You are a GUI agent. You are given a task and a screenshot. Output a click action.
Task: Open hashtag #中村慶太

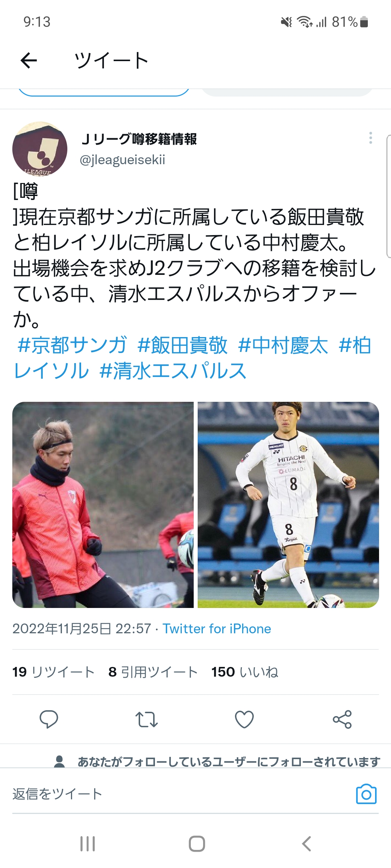283,345
